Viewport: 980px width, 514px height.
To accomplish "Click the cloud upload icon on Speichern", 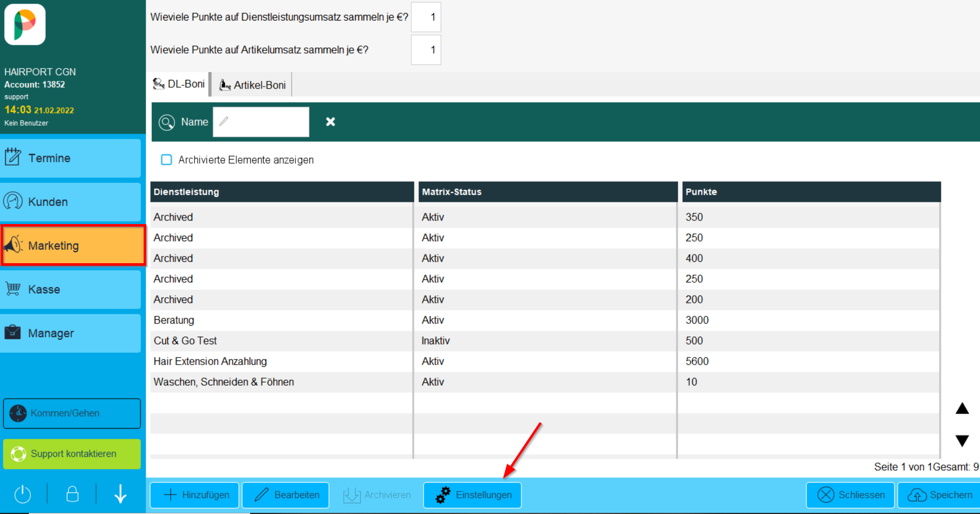I will (x=917, y=495).
